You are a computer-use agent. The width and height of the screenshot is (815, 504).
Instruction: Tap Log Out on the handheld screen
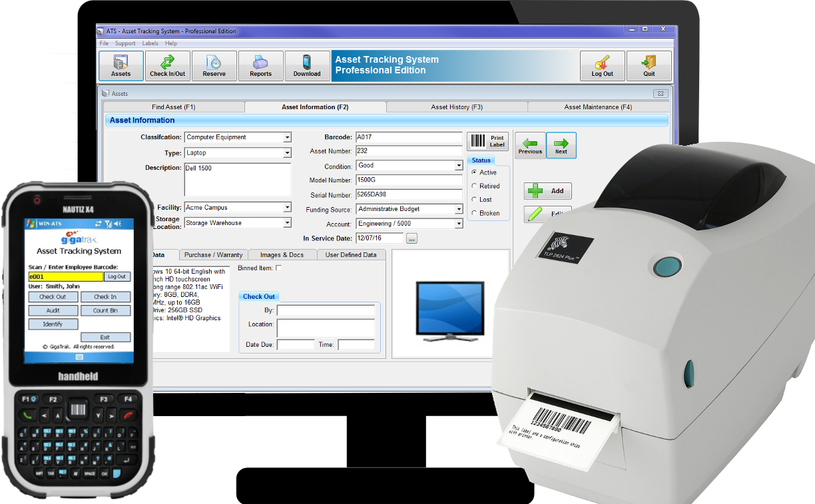[x=117, y=276]
